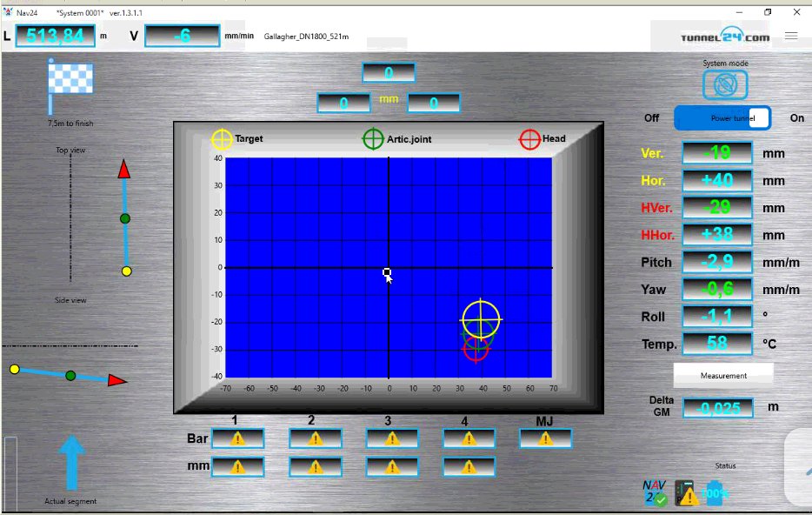Click the blue Actual segment arrow
The height and width of the screenshot is (515, 812).
(71, 465)
